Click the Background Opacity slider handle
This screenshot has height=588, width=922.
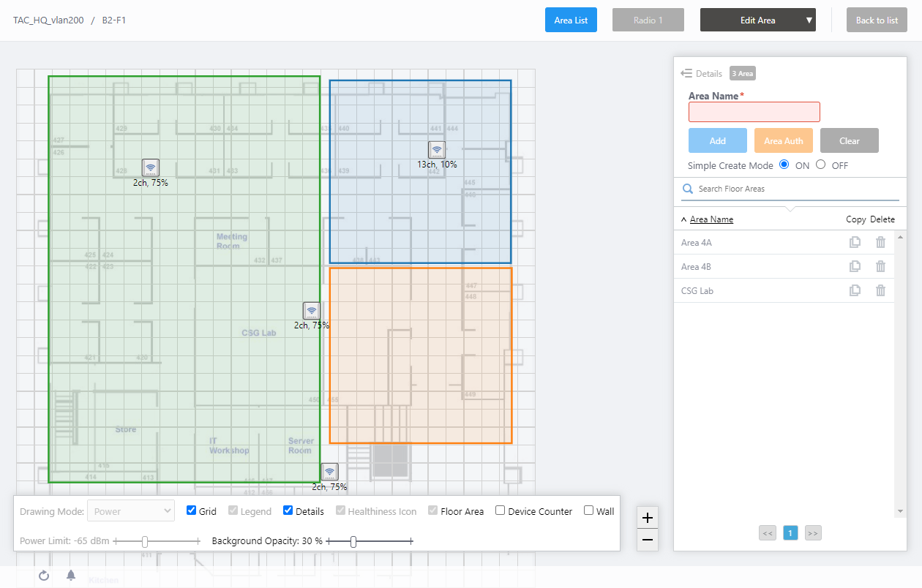[353, 542]
